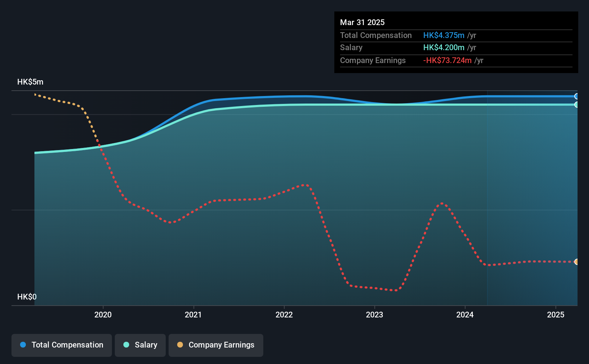Click the 2025 x-axis label
The height and width of the screenshot is (364, 589).
556,315
